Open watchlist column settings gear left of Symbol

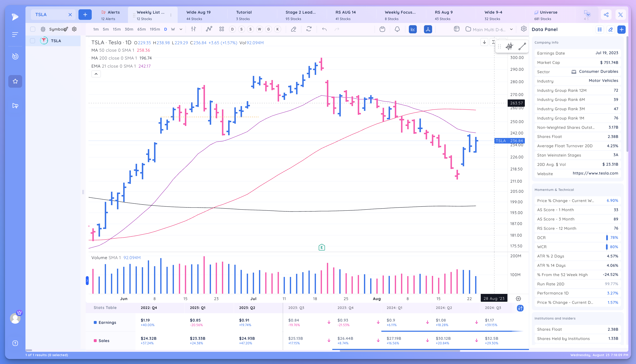point(43,29)
